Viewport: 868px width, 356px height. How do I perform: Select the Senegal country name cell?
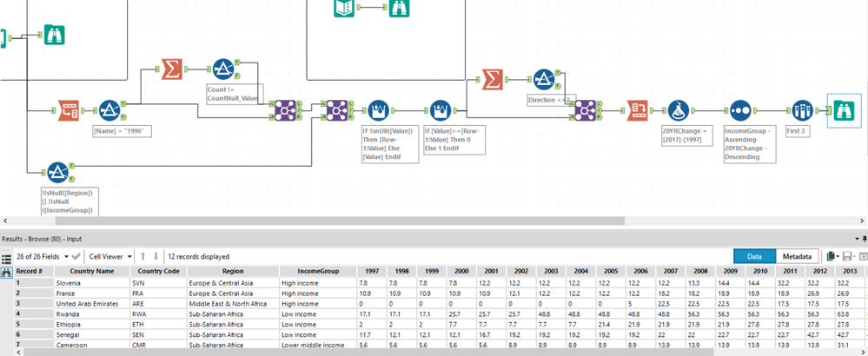92,334
